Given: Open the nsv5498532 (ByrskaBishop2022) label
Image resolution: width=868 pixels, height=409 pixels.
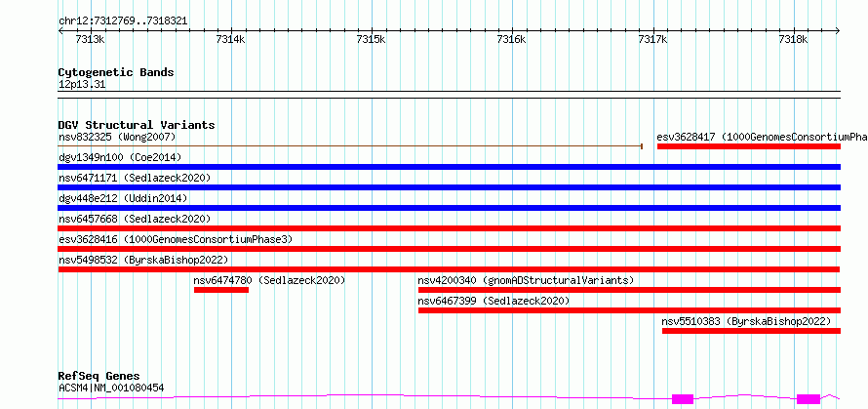Looking at the screenshot, I should pyautogui.click(x=143, y=260).
